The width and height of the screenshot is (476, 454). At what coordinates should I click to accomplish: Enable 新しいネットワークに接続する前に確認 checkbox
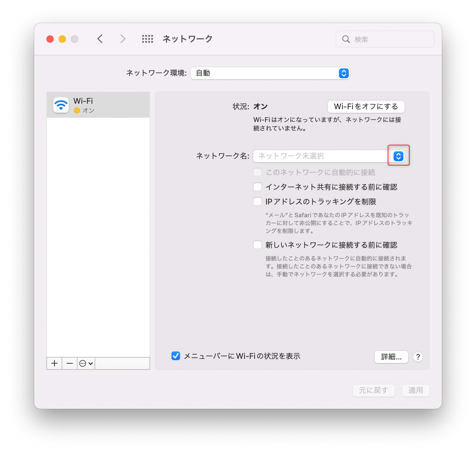(x=258, y=245)
